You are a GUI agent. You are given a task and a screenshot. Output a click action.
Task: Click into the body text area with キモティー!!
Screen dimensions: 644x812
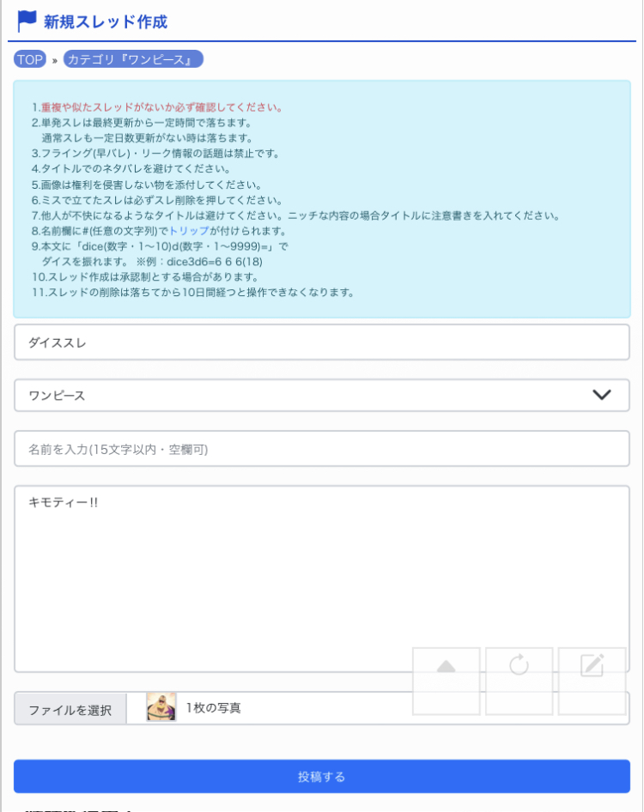(x=321, y=578)
